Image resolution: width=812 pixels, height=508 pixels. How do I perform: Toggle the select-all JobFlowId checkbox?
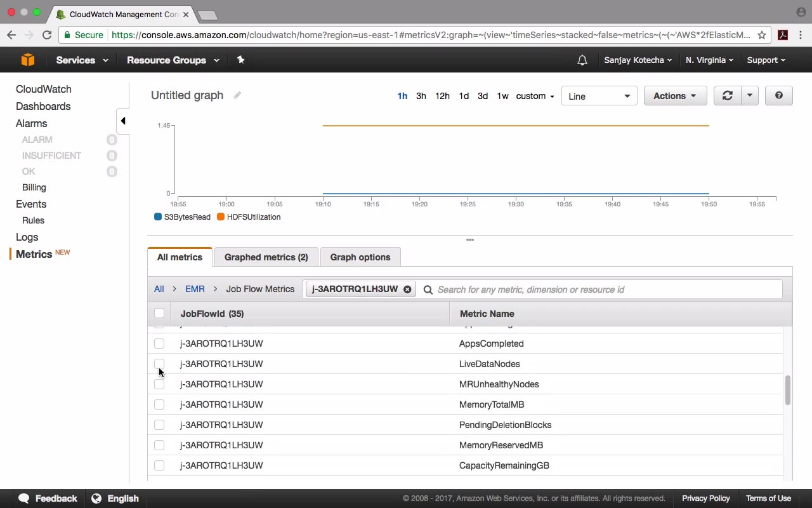(x=159, y=313)
